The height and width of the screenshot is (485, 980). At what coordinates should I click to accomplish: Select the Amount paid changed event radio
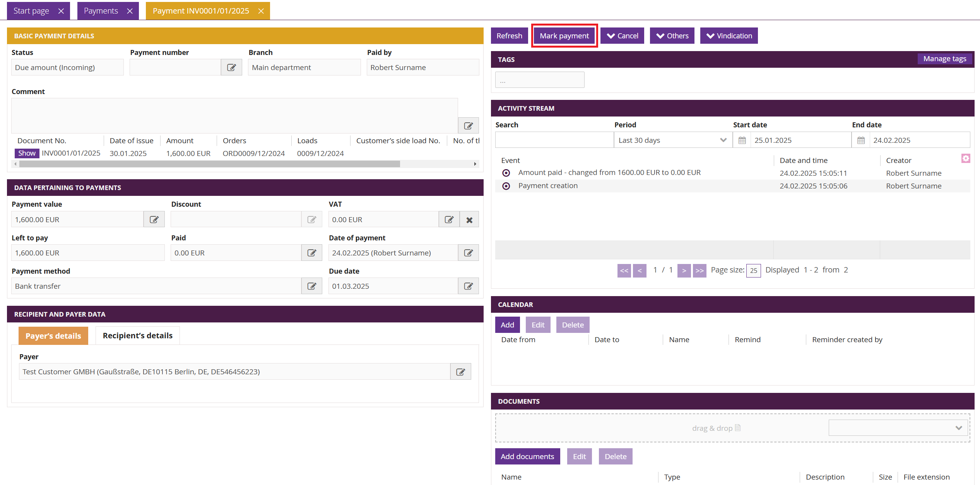coord(506,173)
